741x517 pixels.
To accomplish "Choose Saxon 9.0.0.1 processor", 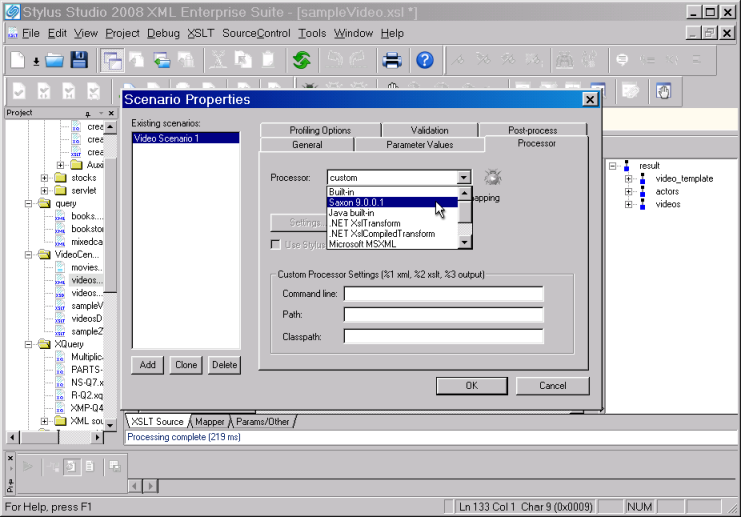I will click(392, 202).
